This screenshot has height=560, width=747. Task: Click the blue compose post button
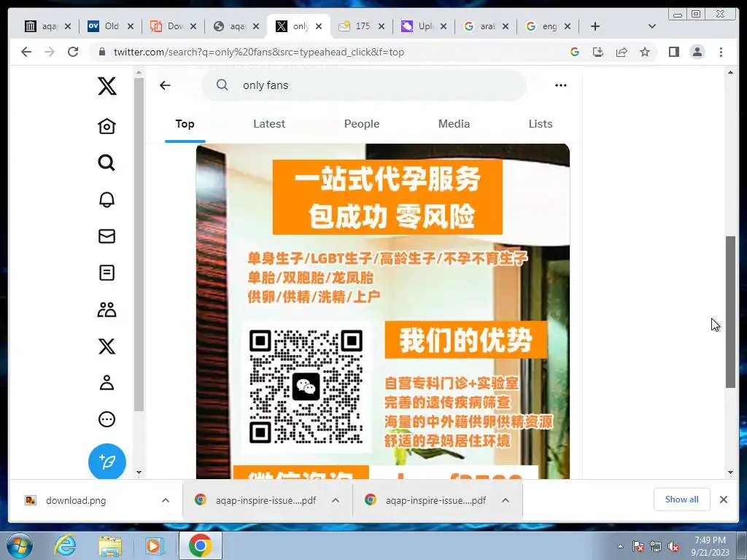107,462
